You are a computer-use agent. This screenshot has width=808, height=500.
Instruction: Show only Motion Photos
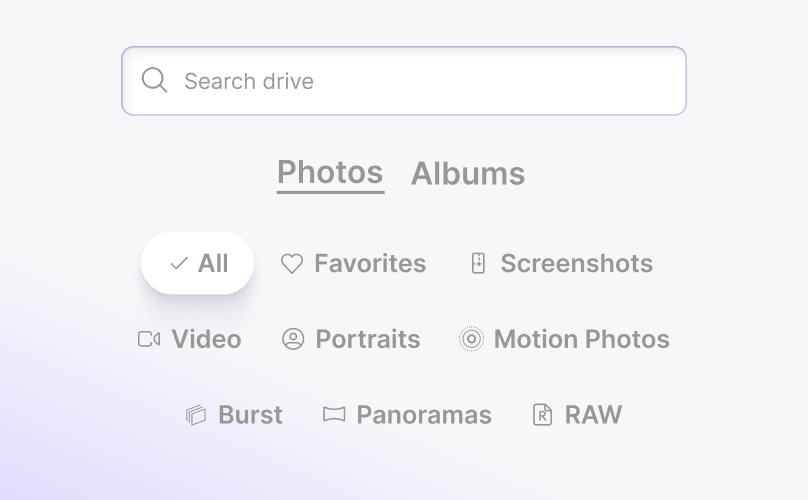pos(581,339)
